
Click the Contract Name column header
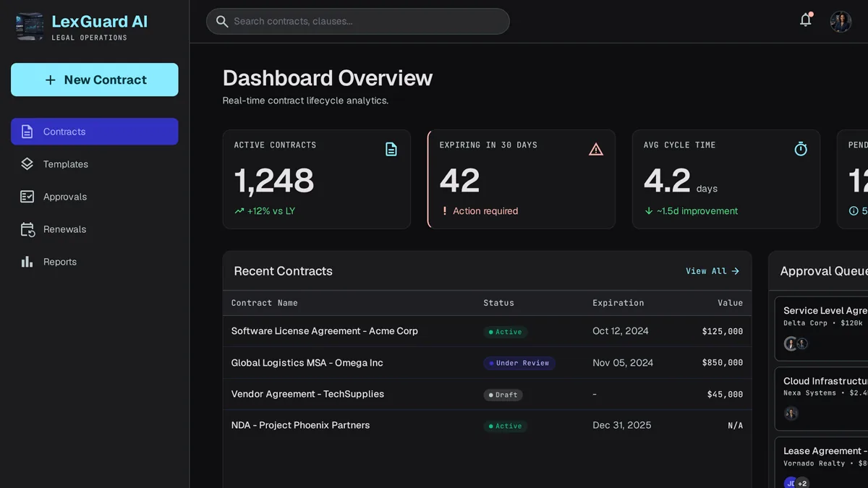coord(265,303)
